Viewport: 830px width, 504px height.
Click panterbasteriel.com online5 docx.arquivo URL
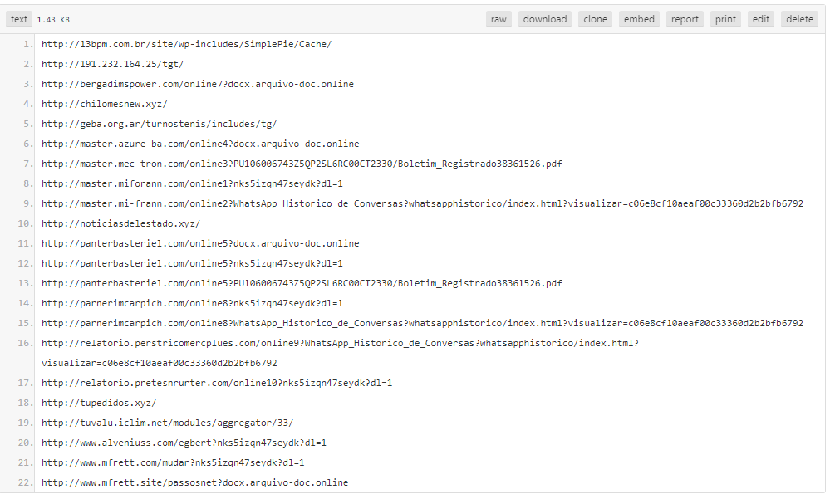[x=200, y=243]
